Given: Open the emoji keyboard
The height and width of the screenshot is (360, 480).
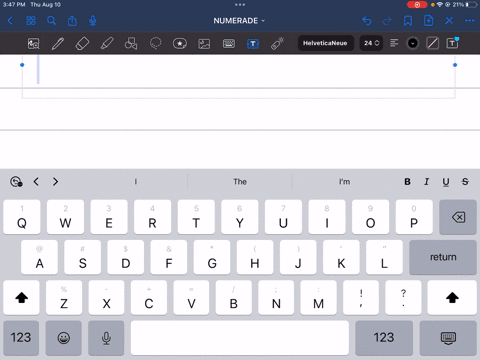Looking at the screenshot, I should [x=64, y=338].
